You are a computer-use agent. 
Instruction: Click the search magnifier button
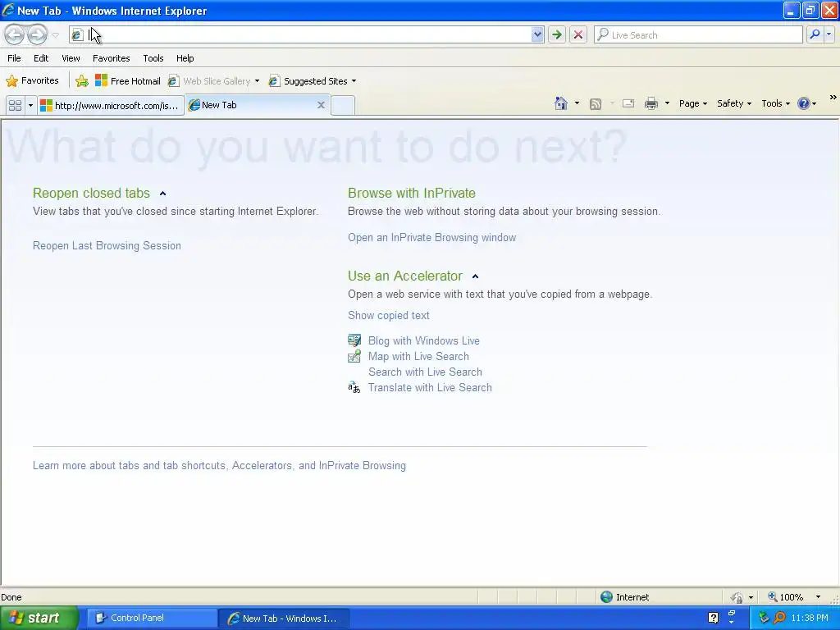click(x=815, y=34)
